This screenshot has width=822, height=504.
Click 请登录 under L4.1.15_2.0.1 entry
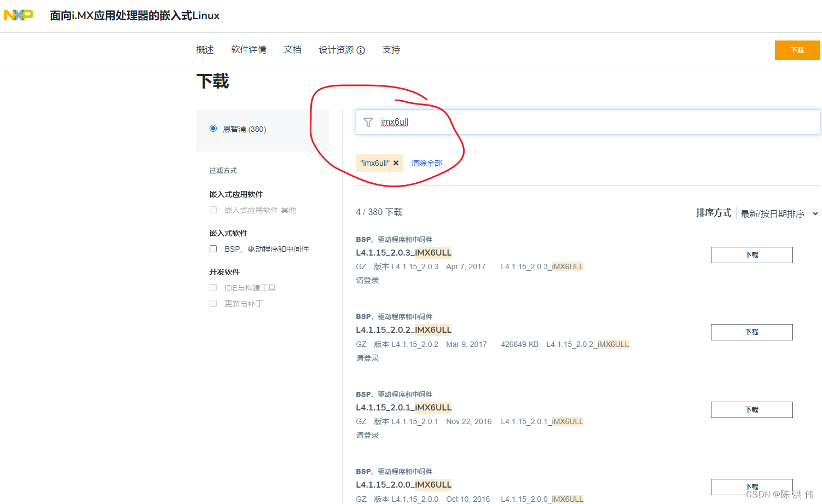367,435
